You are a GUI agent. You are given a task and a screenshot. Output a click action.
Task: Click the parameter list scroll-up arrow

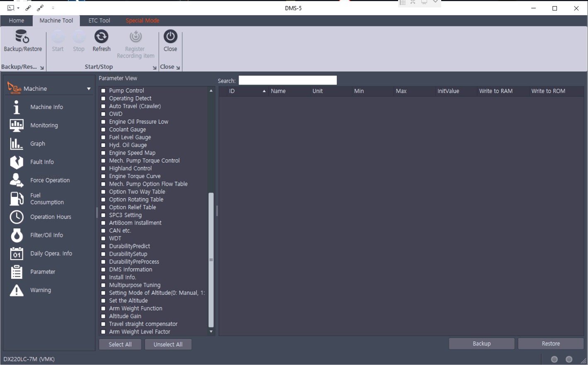tap(211, 90)
